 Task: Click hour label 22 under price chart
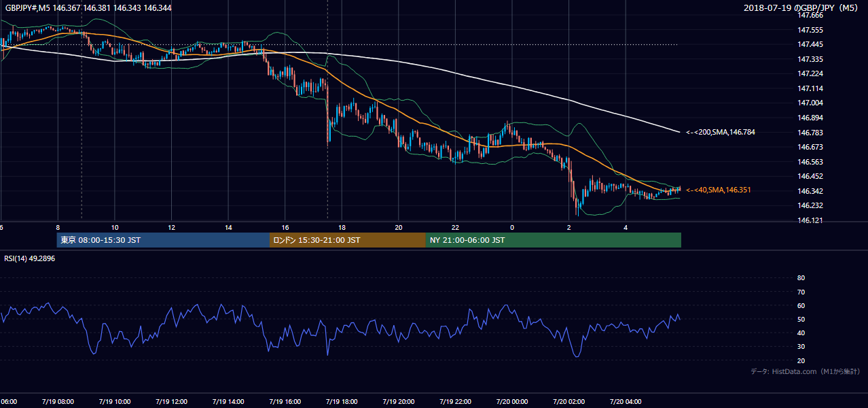(x=455, y=227)
